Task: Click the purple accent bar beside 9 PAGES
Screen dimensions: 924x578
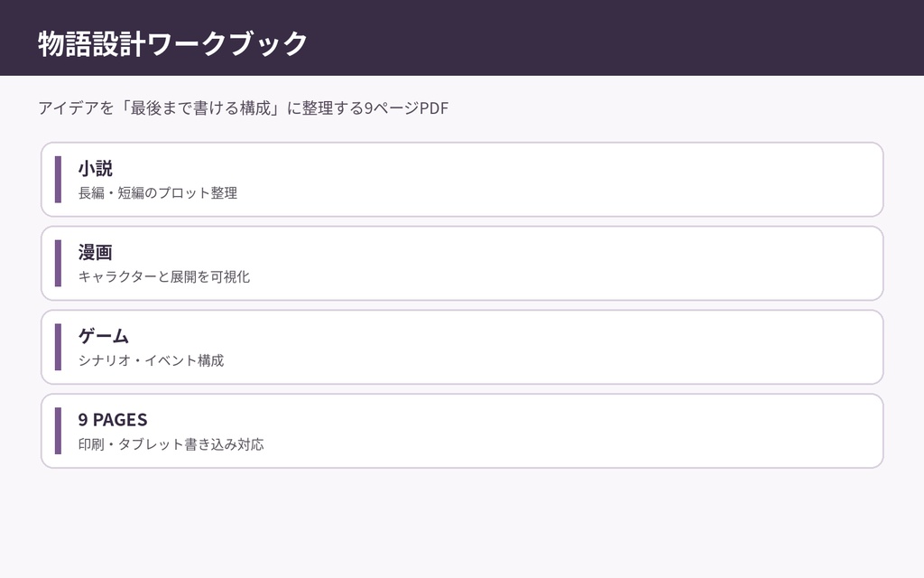Action: coord(58,431)
